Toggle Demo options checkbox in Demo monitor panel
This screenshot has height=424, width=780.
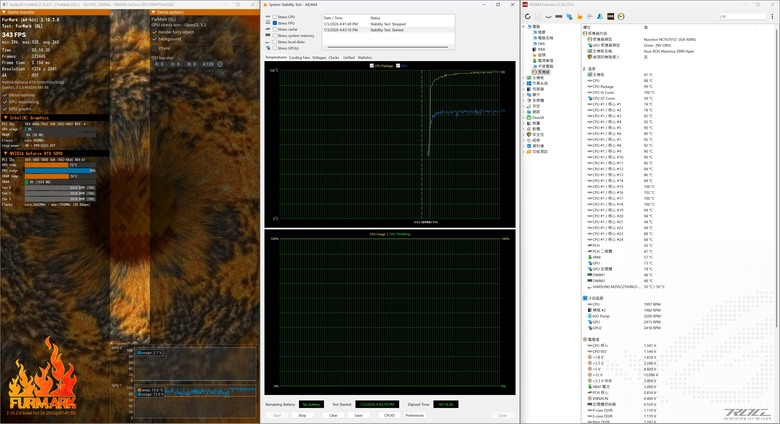(x=5, y=95)
